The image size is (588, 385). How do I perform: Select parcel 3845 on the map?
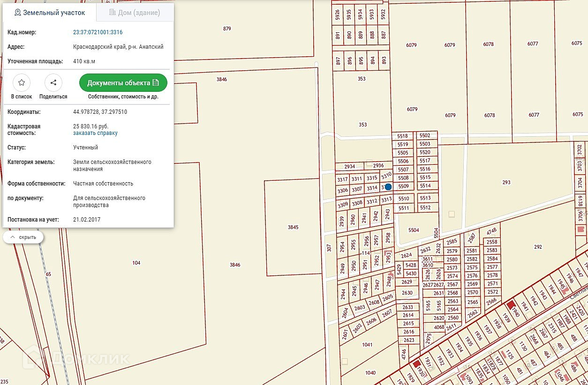(293, 227)
